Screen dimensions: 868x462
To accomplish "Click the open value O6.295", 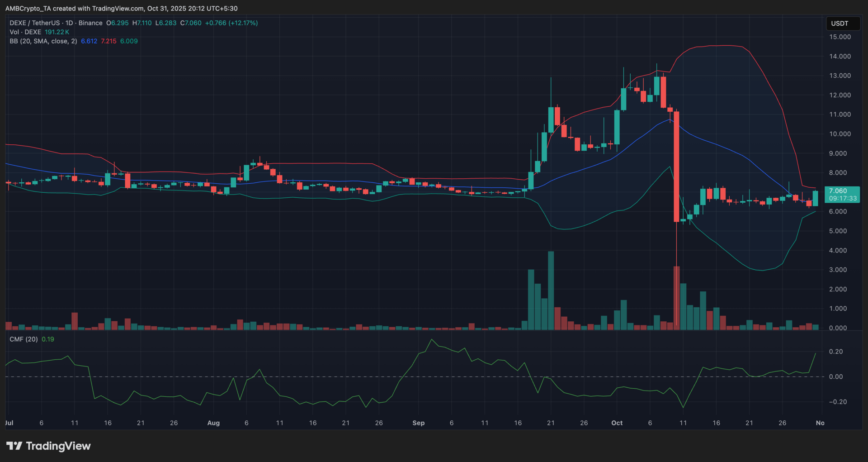I will (118, 23).
